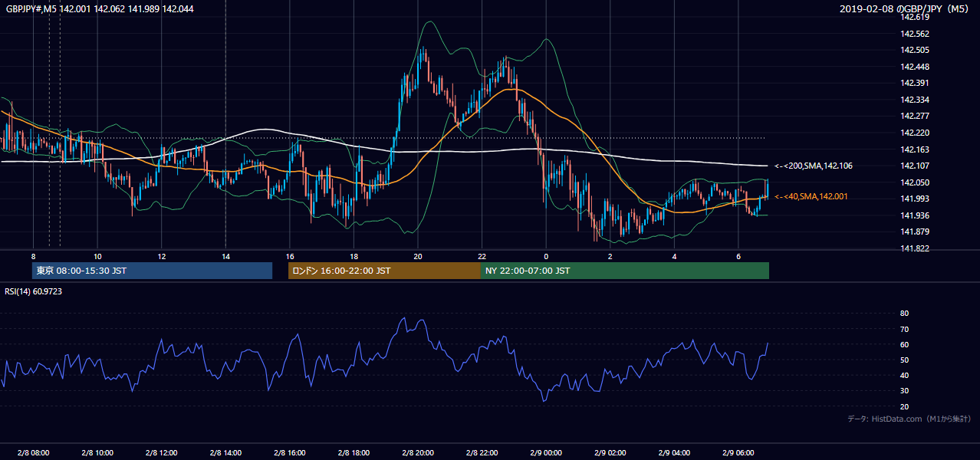The image size is (980, 460).
Task: Click the RSI(14) 60.9723 indicator label
Action: pos(33,291)
